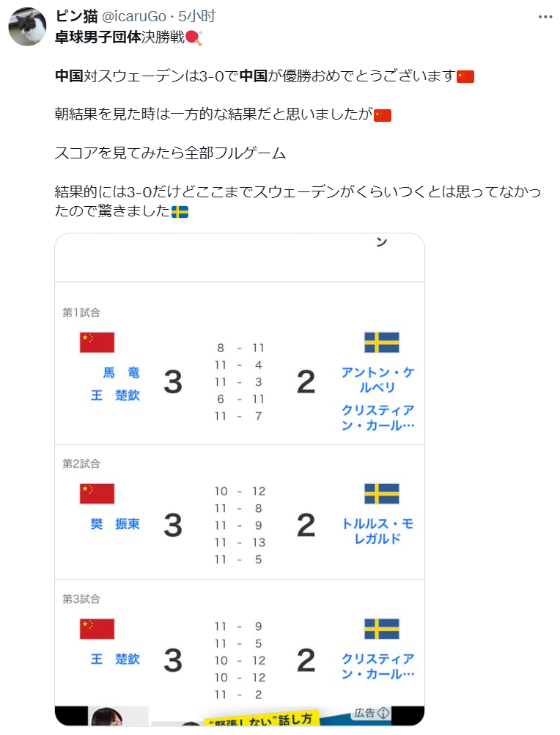Open the @icaruGo handle link
The width and height of the screenshot is (560, 735).
134,16
